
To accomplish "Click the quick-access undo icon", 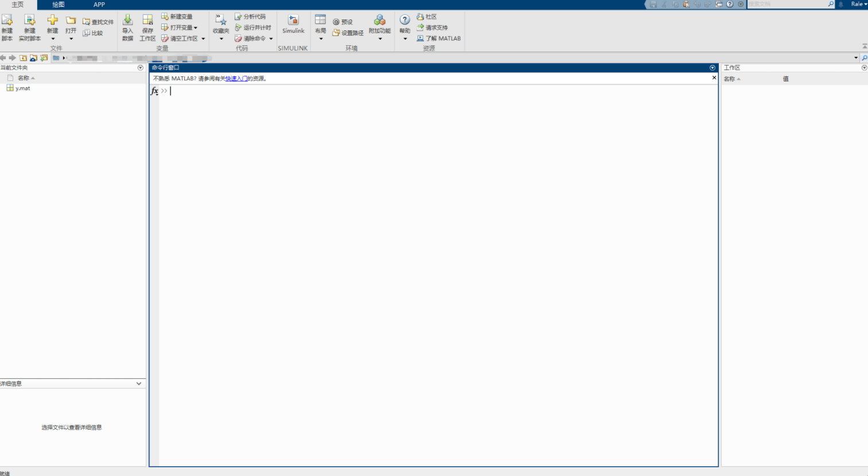I will (x=697, y=4).
